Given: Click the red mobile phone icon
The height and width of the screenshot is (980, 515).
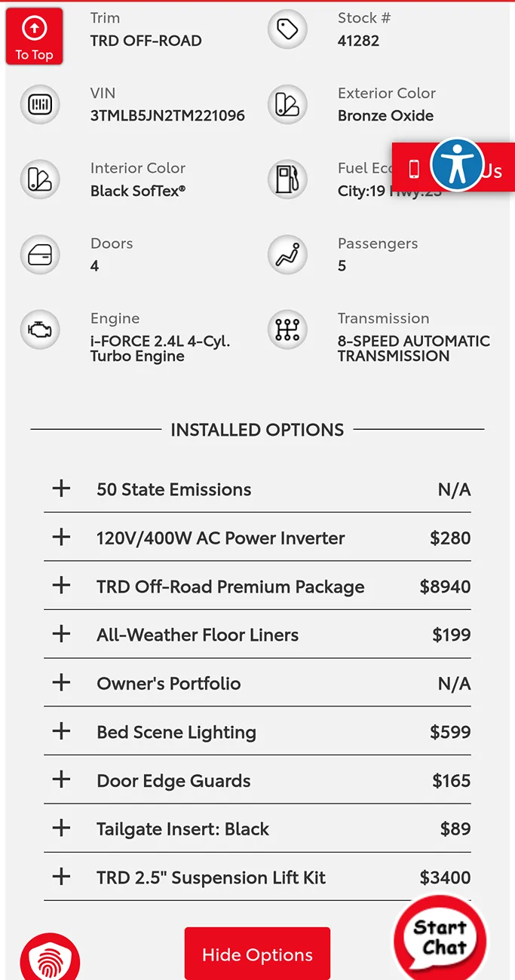Looking at the screenshot, I should pos(414,167).
